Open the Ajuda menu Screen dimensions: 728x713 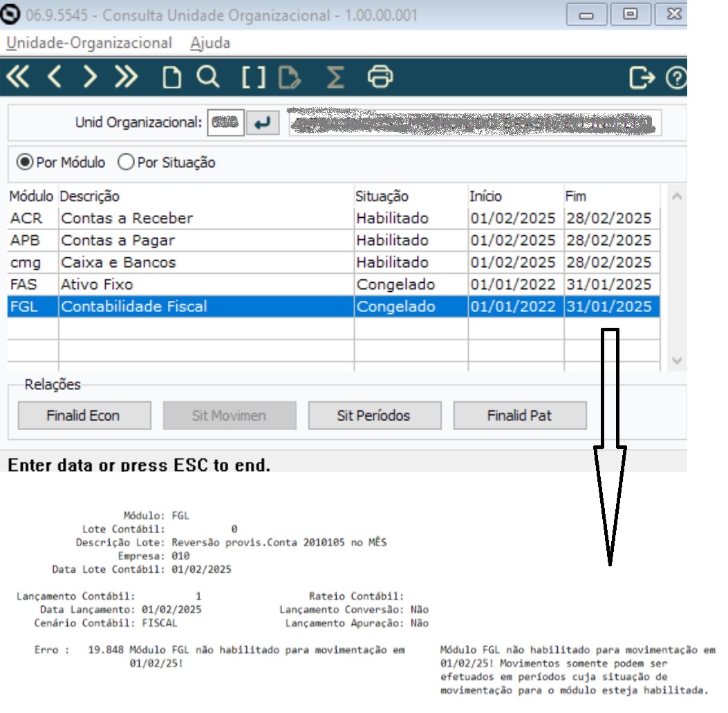(x=210, y=43)
